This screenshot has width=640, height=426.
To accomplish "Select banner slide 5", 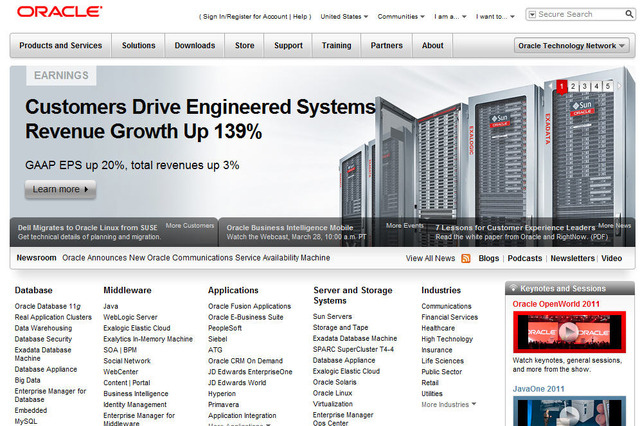I will (x=608, y=86).
